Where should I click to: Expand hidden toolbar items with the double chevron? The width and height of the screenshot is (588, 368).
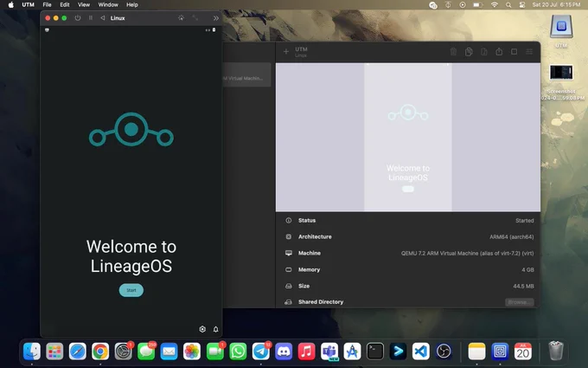pyautogui.click(x=216, y=18)
